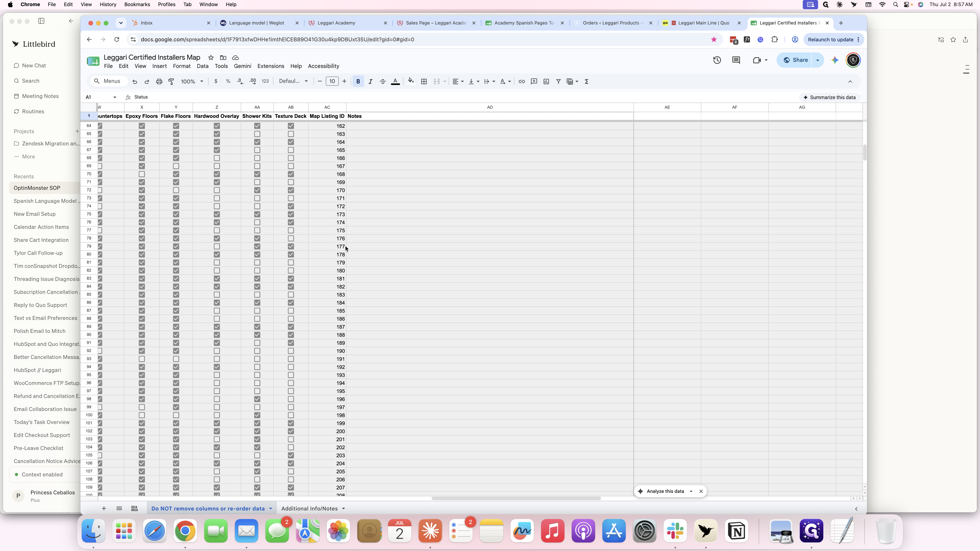Click the Print icon

(x=159, y=81)
